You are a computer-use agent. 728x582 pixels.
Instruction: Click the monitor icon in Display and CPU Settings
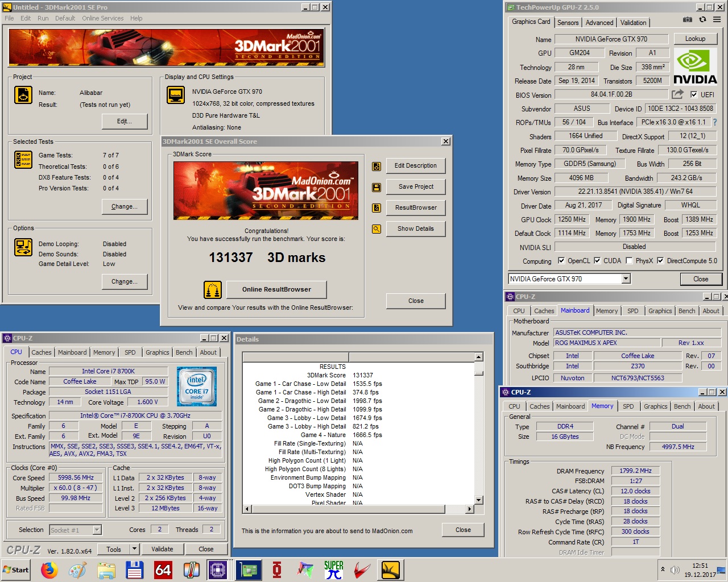click(x=176, y=95)
